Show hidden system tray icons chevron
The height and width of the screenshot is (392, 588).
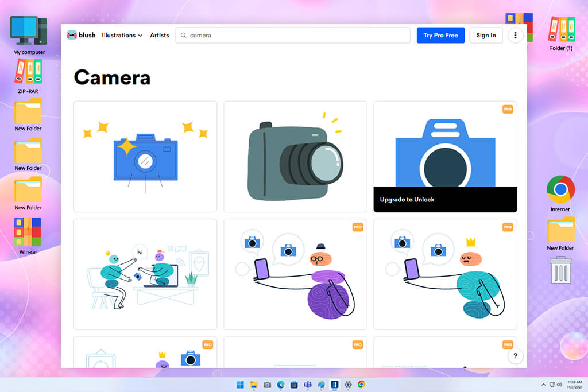[543, 385]
